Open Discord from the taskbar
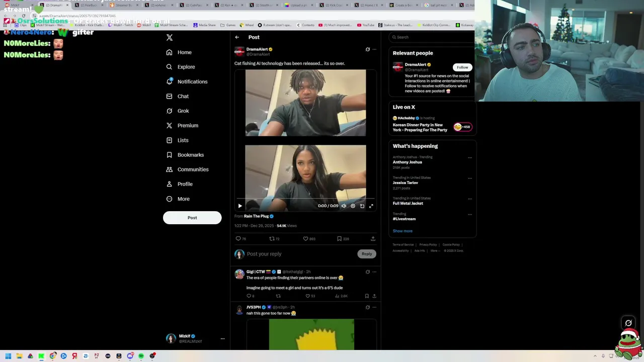The height and width of the screenshot is (362, 644). click(x=130, y=356)
